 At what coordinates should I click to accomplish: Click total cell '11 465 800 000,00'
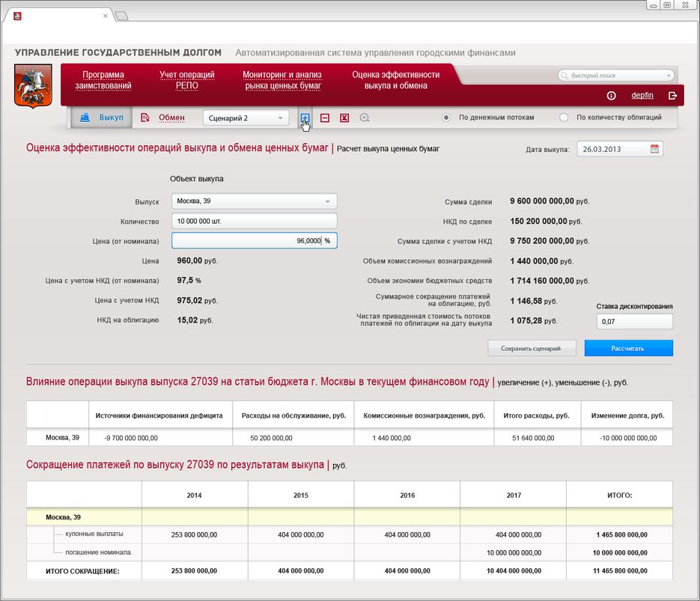pyautogui.click(x=620, y=570)
